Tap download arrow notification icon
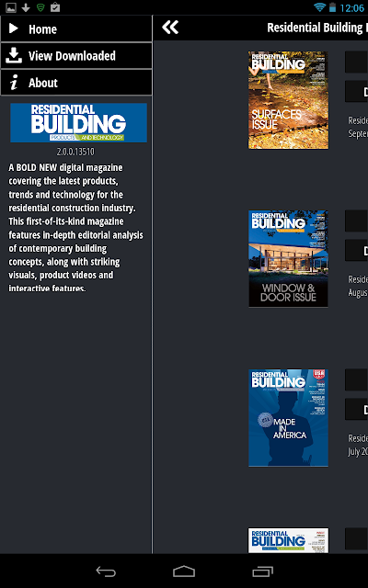 point(26,7)
